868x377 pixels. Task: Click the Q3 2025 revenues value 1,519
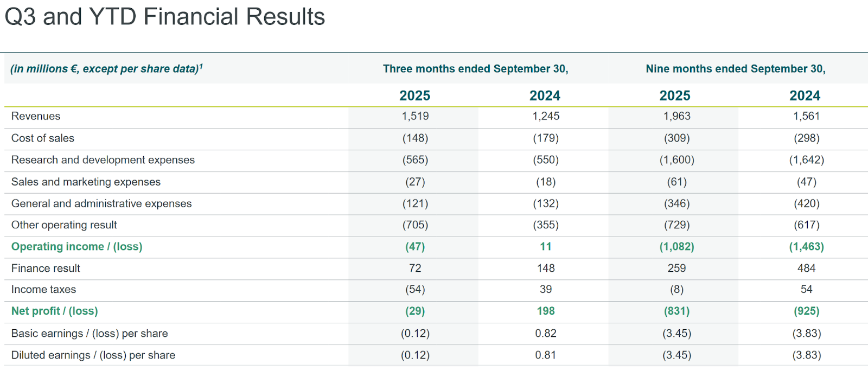click(x=415, y=116)
